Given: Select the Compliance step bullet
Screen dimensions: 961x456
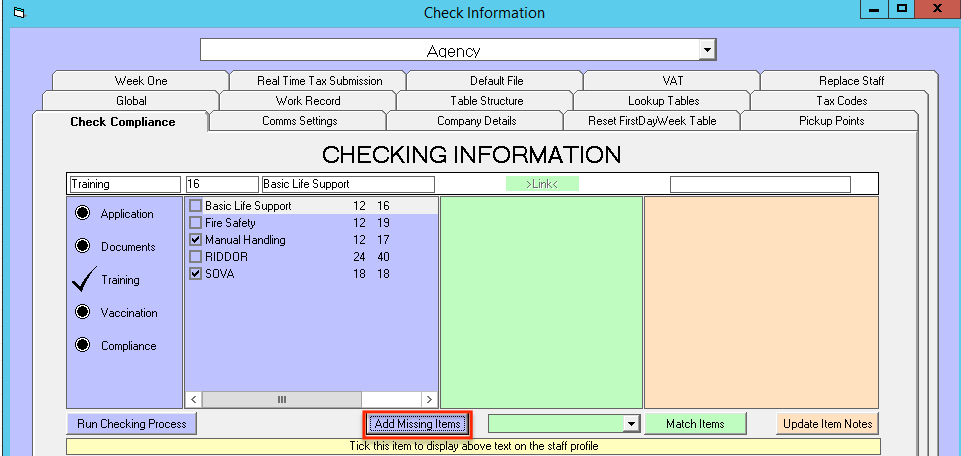Looking at the screenshot, I should [83, 346].
